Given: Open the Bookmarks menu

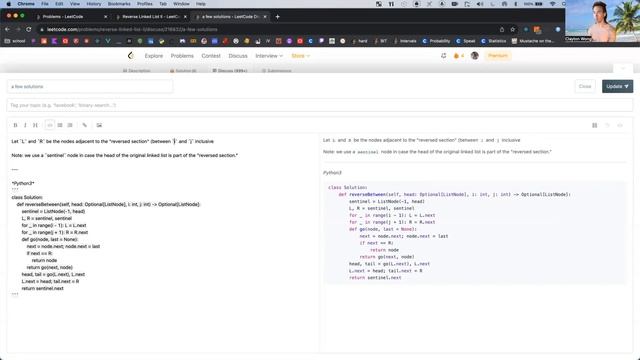Looking at the screenshot, I should 119,4.
